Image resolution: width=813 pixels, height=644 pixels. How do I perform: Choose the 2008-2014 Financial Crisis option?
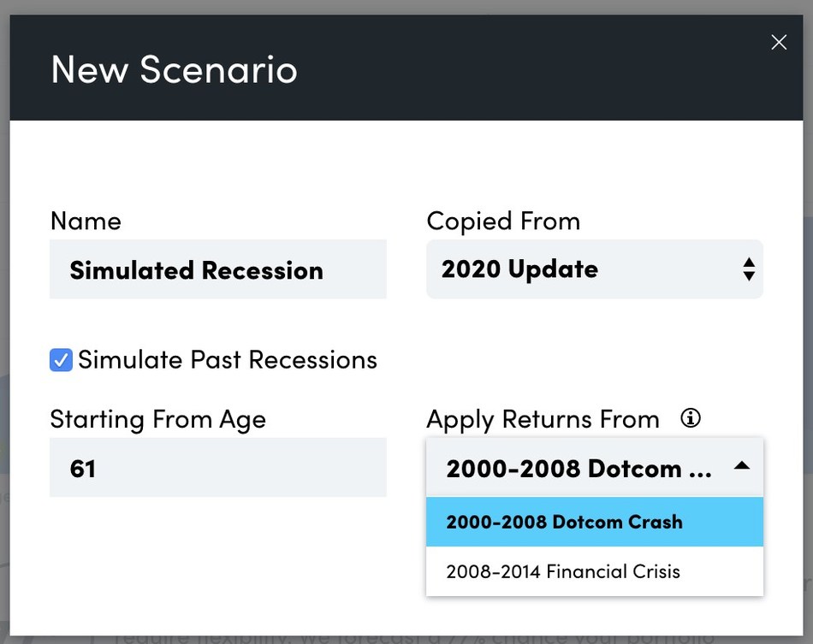point(594,571)
